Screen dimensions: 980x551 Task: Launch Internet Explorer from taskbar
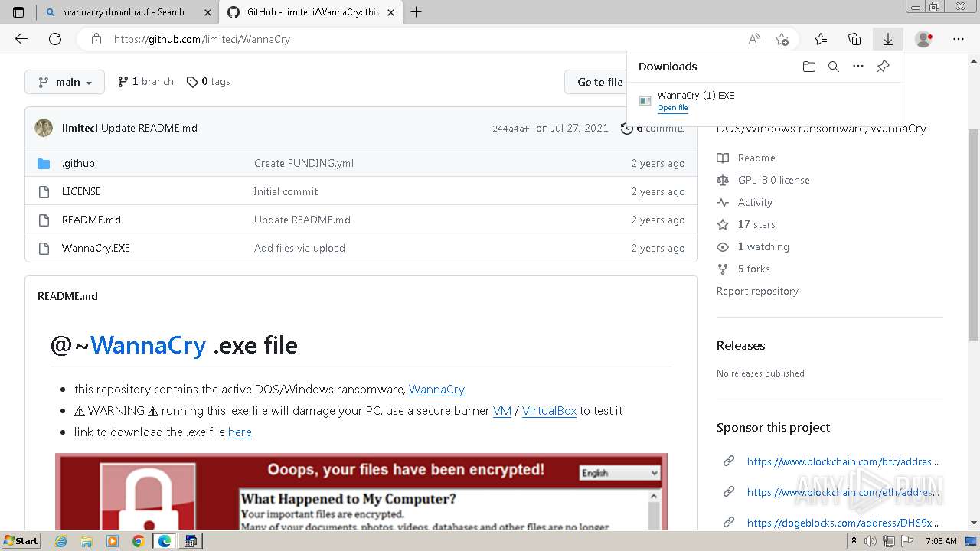(x=60, y=541)
